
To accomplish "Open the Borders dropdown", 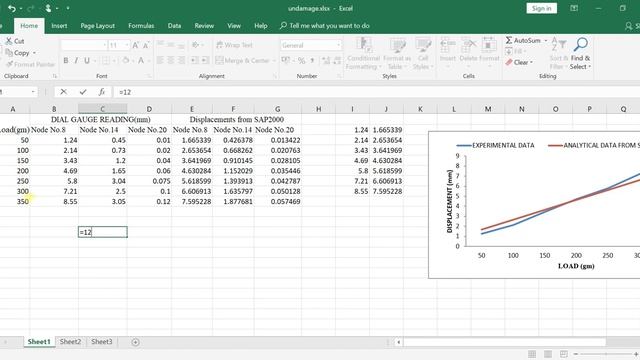I will click(115, 60).
